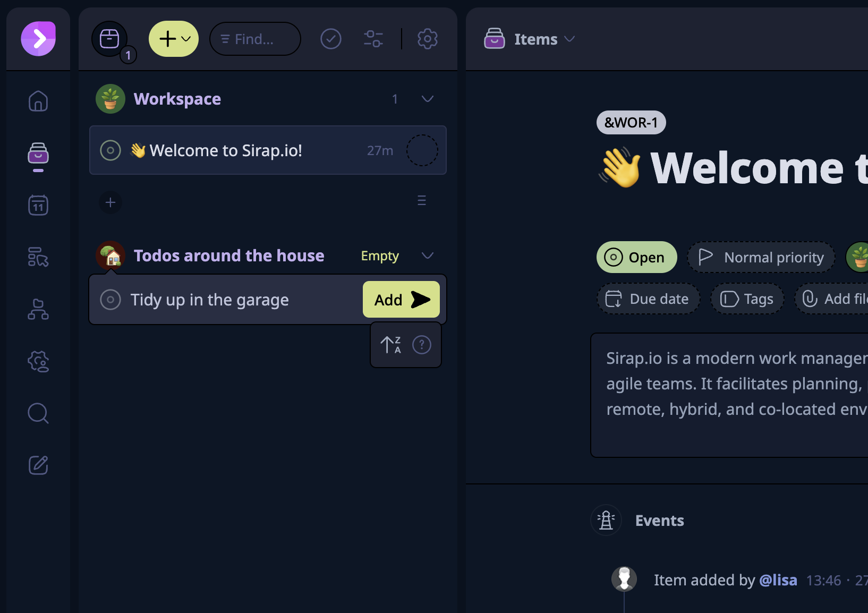
Task: Open the new item type dropdown chevron
Action: (x=185, y=39)
